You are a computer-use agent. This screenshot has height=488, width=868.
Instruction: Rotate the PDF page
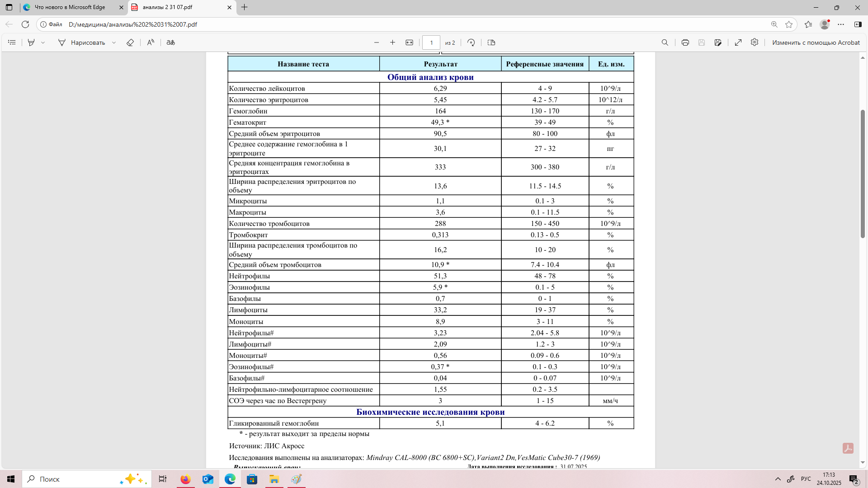(x=471, y=42)
